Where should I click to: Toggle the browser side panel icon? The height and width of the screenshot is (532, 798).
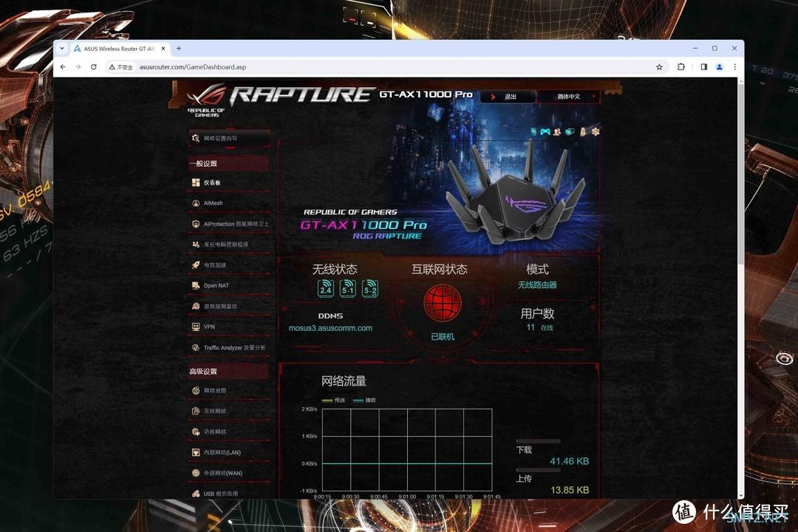coord(704,66)
